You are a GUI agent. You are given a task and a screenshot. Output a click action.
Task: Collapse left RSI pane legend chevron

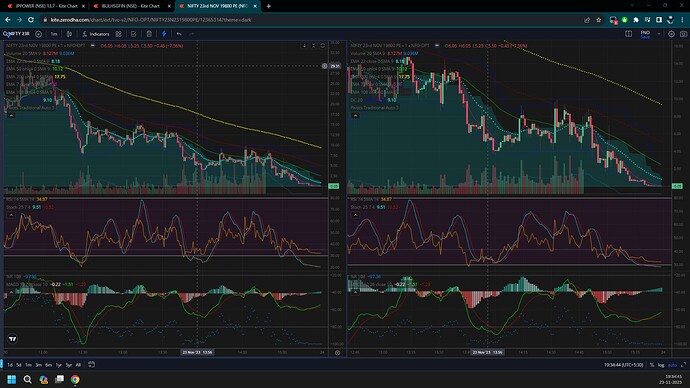pos(11,215)
